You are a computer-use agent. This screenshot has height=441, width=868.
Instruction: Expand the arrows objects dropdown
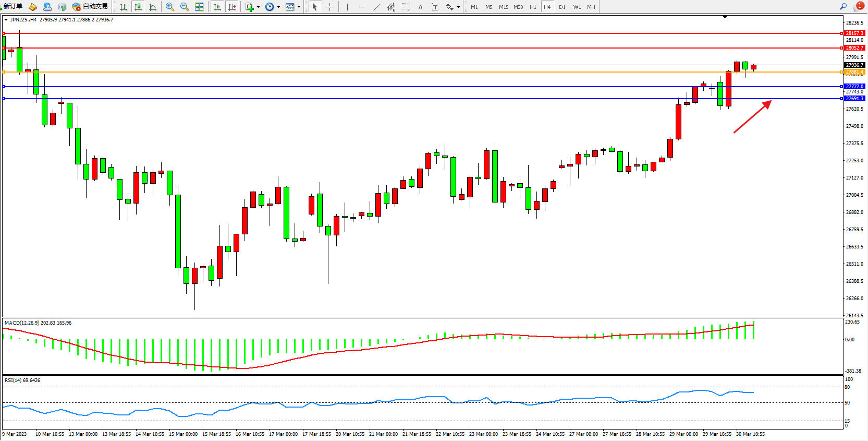pos(458,7)
